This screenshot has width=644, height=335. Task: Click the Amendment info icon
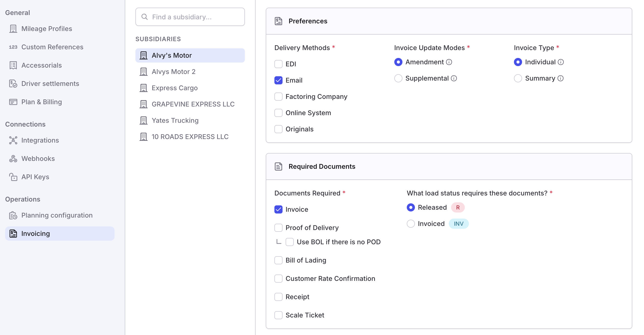pyautogui.click(x=449, y=62)
